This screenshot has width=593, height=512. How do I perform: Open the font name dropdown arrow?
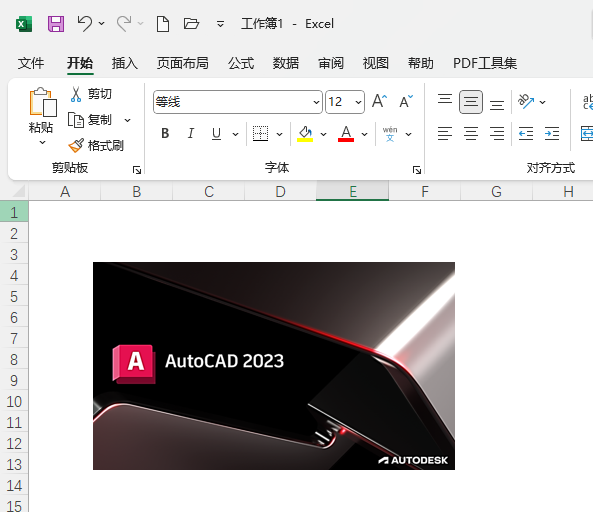[316, 102]
